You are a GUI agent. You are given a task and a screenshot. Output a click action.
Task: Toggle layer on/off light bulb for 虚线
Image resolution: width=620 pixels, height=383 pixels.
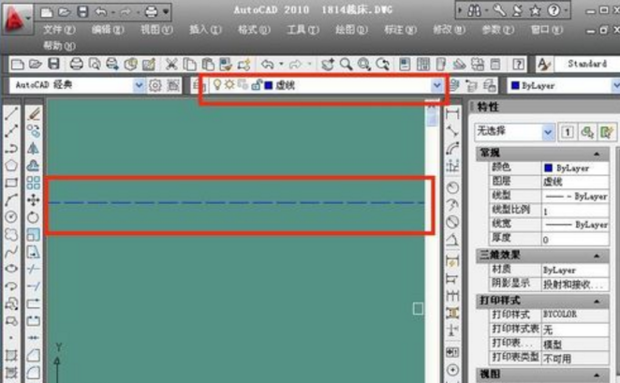click(x=217, y=85)
